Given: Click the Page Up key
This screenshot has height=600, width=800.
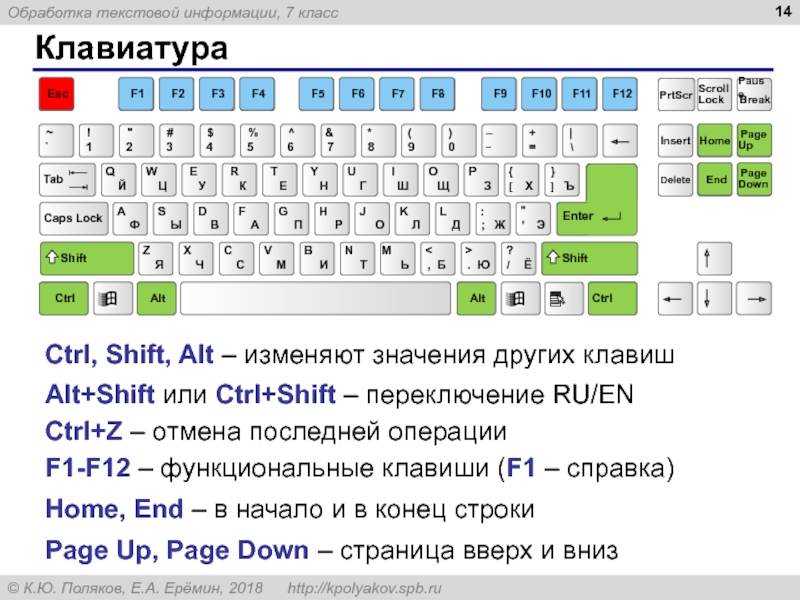Looking at the screenshot, I should [x=755, y=140].
